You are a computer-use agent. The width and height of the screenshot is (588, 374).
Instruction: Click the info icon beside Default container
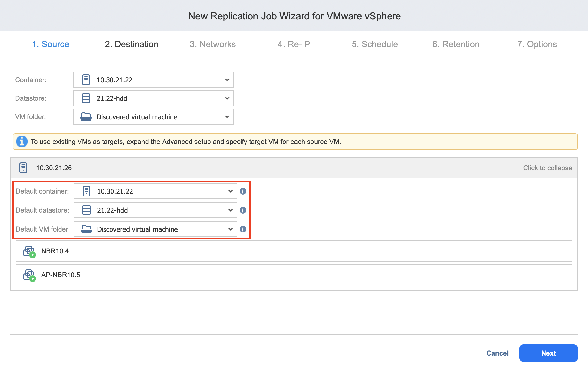click(243, 191)
